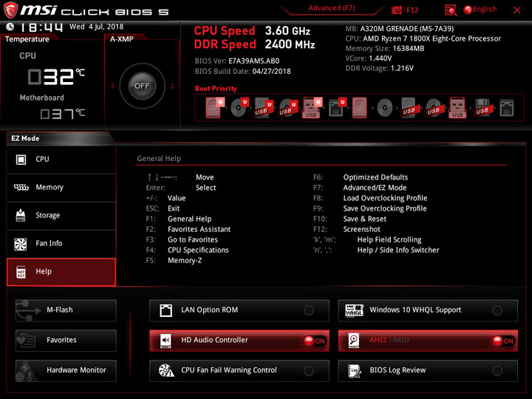This screenshot has width=532, height=399.
Task: Open the Memory section
Action: pyautogui.click(x=61, y=187)
